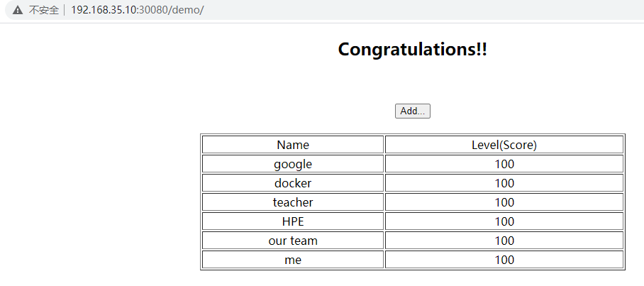Click the score 100 for HPE
The height and width of the screenshot is (286, 644).
504,221
